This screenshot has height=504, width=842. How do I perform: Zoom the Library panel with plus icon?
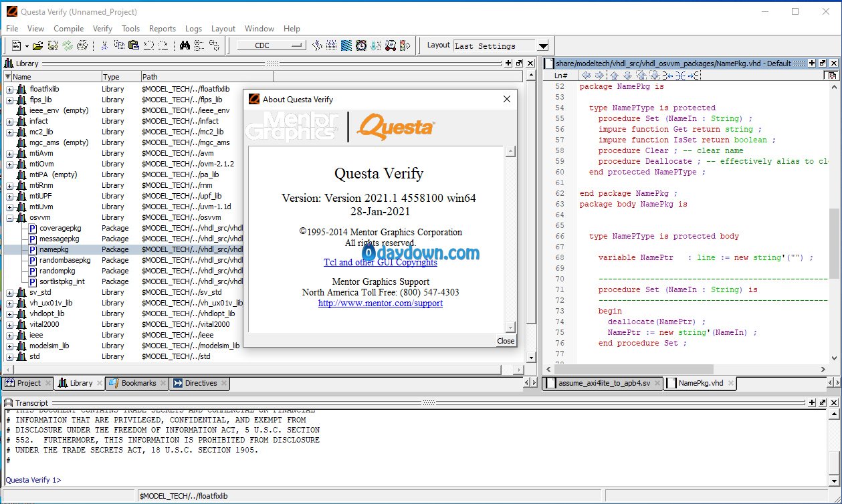point(509,64)
